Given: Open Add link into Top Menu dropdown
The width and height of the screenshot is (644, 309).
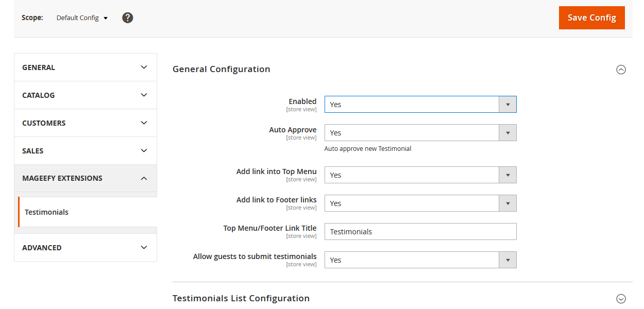Looking at the screenshot, I should (420, 175).
